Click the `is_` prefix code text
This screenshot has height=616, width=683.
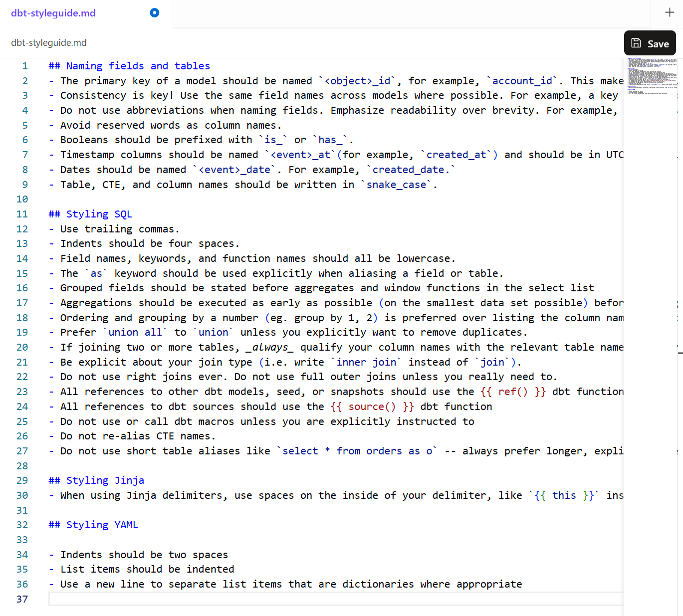click(x=273, y=140)
